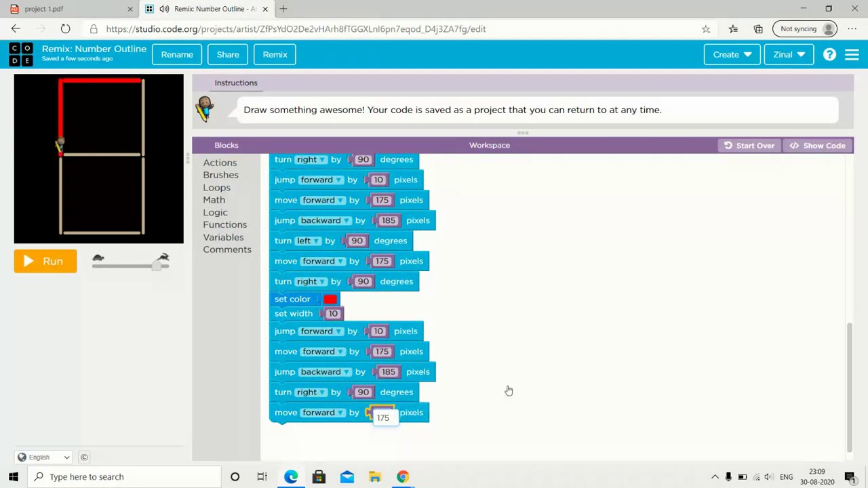
Task: Open the favorites list icon
Action: (x=733, y=29)
